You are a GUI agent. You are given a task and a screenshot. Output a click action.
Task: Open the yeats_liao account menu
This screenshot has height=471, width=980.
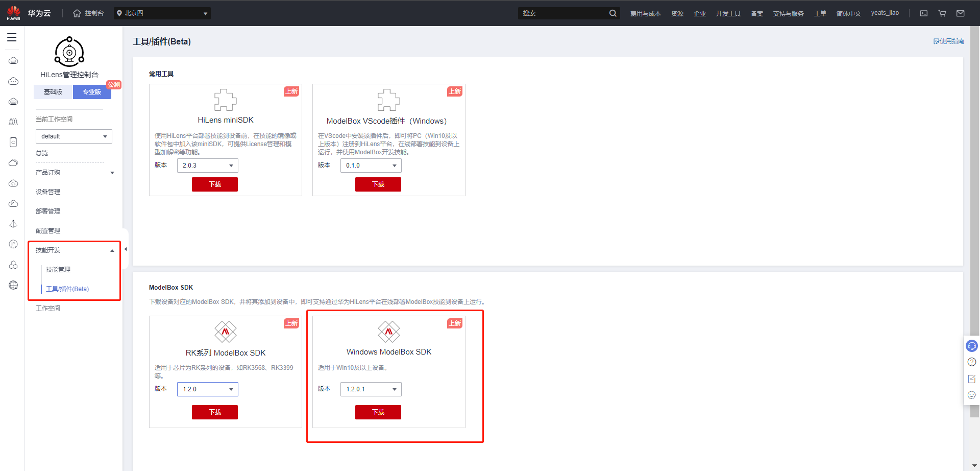pyautogui.click(x=885, y=13)
